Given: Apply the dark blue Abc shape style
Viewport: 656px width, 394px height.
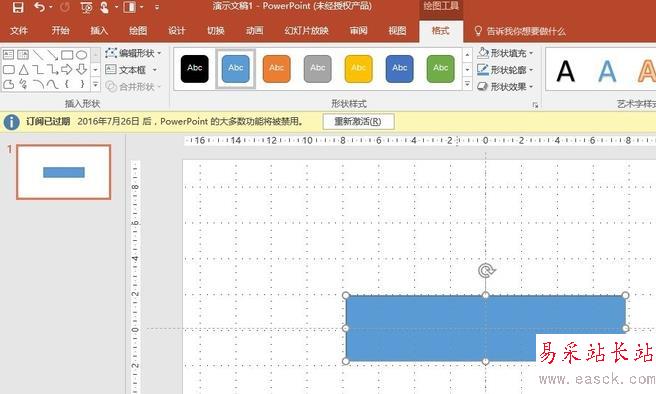Looking at the screenshot, I should [400, 69].
